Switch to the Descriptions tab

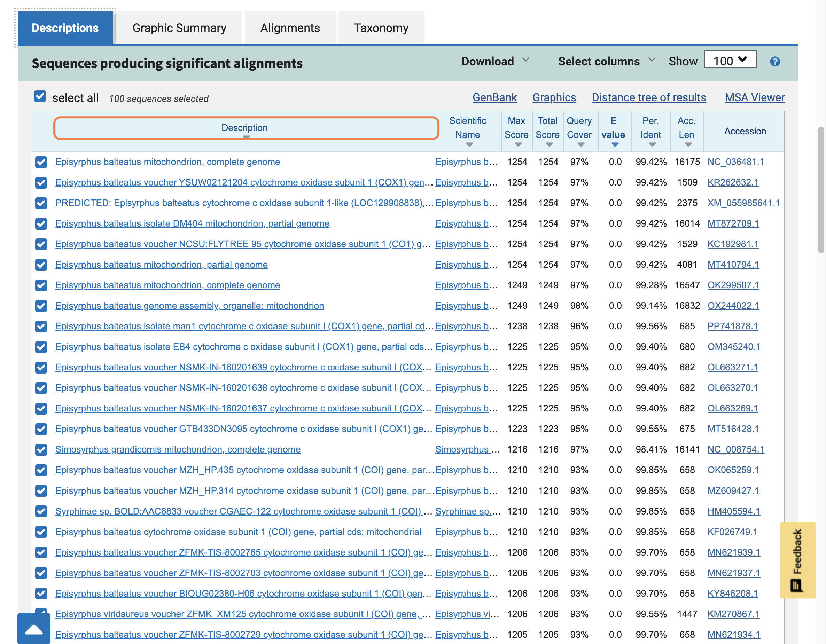tap(65, 28)
